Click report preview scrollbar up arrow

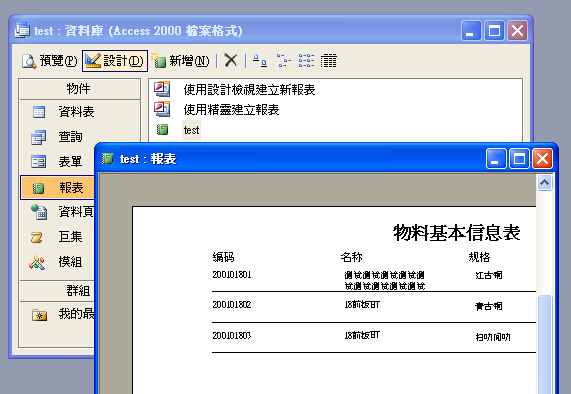tap(544, 182)
